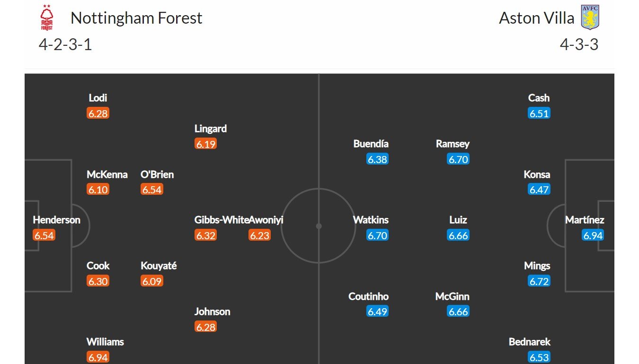
Task: Open player Gibbs-White's details
Action: tap(222, 220)
